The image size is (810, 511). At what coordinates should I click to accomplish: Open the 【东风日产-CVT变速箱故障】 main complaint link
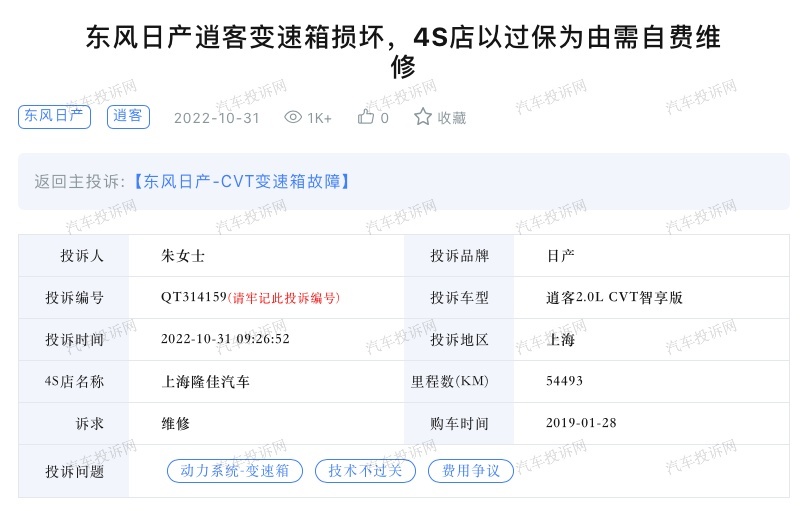pos(242,181)
